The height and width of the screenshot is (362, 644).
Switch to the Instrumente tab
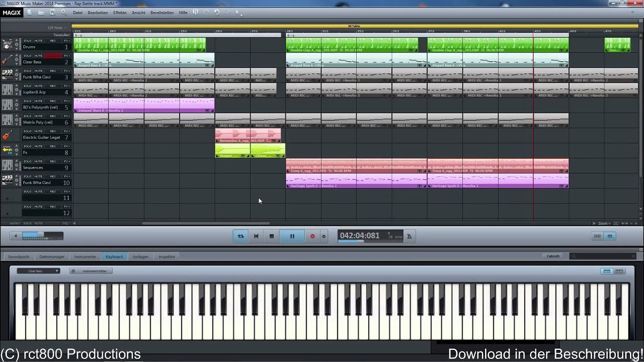[85, 256]
